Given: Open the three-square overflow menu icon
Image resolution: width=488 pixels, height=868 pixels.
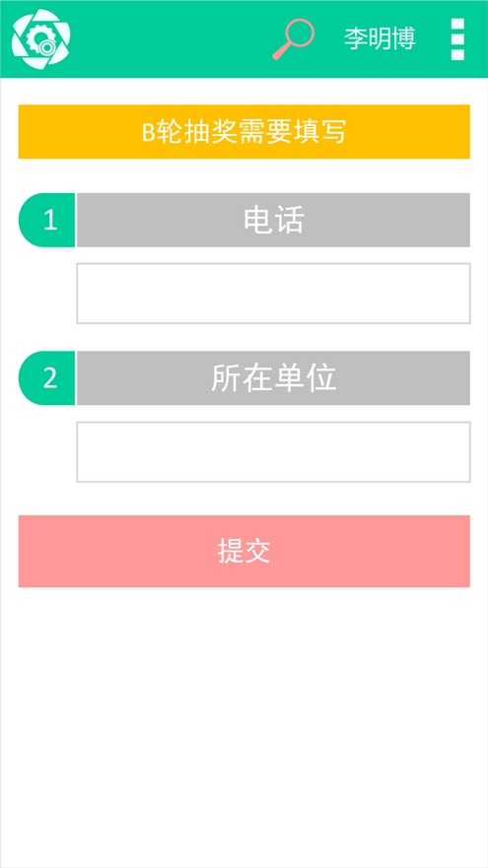Looking at the screenshot, I should tap(457, 39).
